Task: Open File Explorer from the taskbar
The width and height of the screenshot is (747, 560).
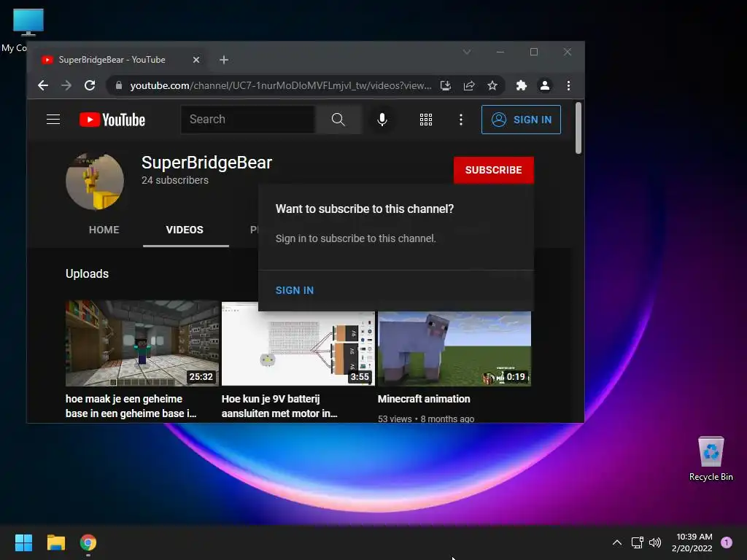Action: click(55, 542)
